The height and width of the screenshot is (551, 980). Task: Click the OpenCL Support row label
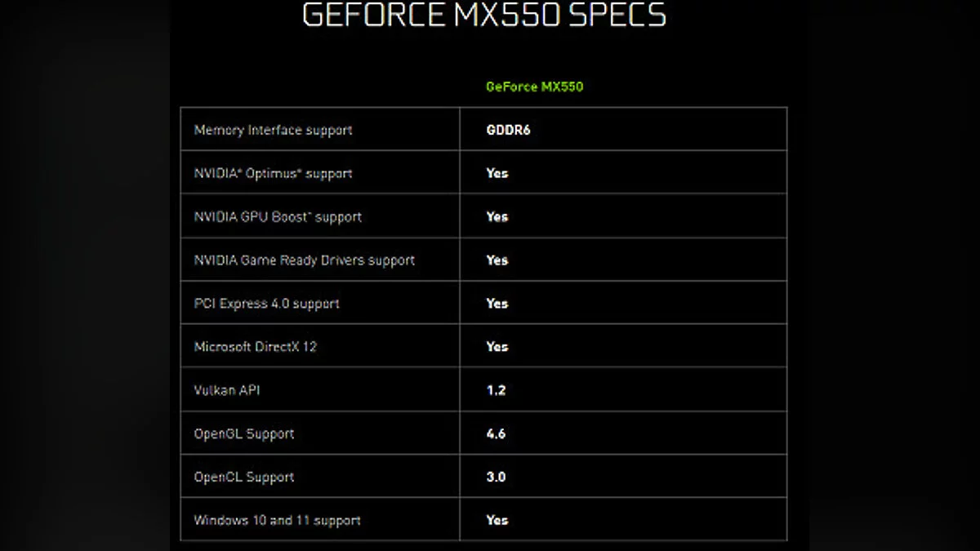[243, 477]
